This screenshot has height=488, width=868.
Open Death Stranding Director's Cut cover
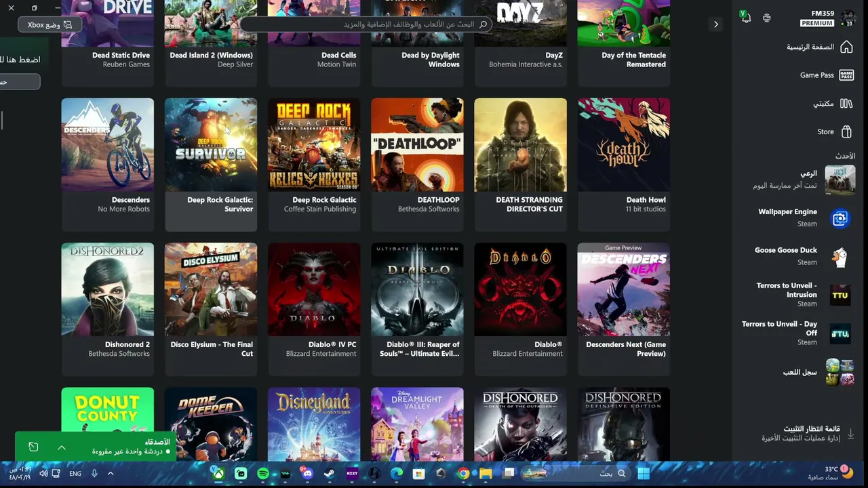(520, 144)
